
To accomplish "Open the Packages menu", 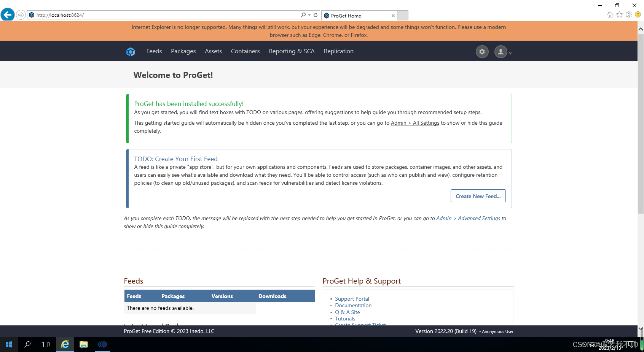I will pyautogui.click(x=183, y=51).
